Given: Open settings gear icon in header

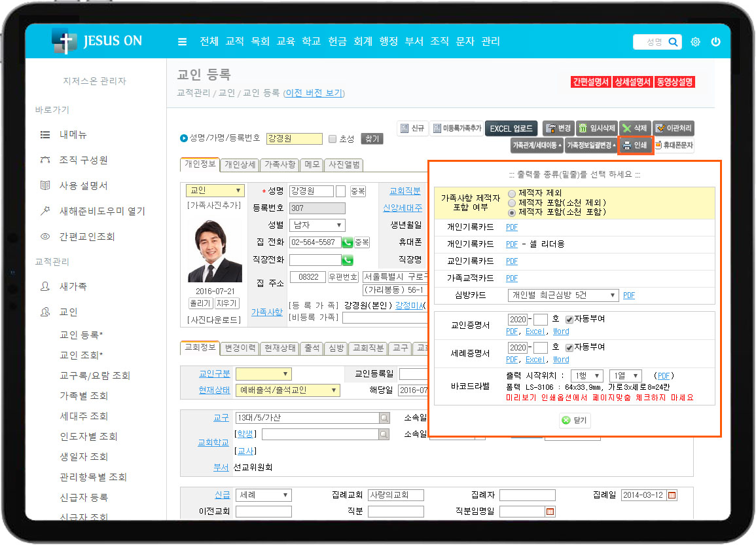Looking at the screenshot, I should pyautogui.click(x=695, y=42).
